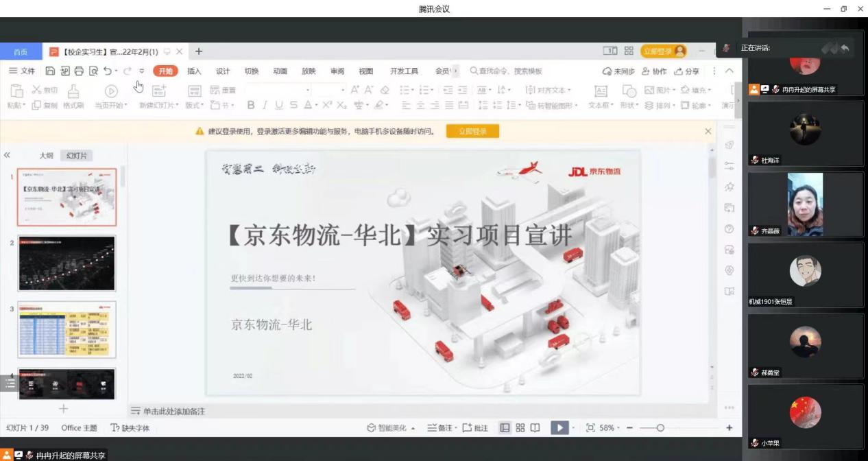Click the Save icon in quick access bar
Screen dimensions: 868x461
tap(50, 71)
